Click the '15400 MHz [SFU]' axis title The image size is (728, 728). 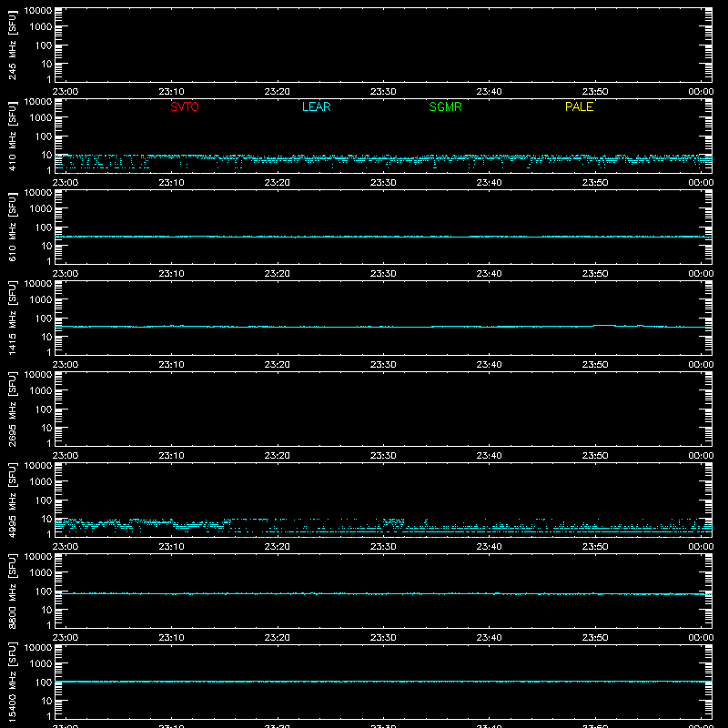12,682
